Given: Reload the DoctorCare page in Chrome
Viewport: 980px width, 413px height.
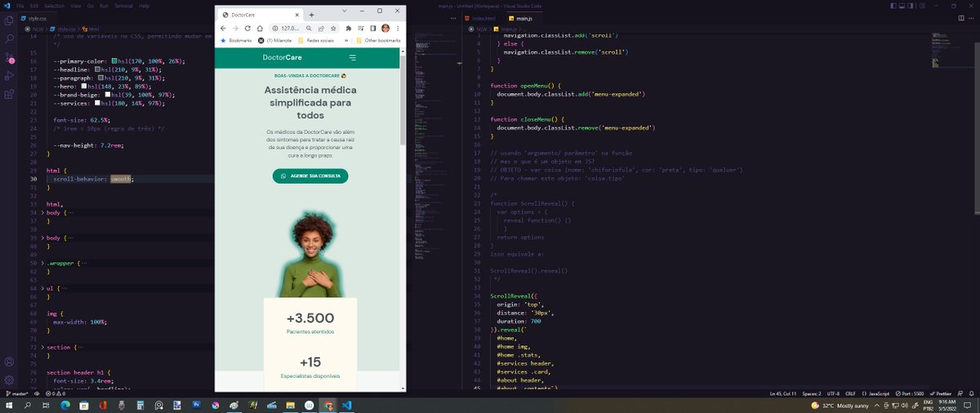Looking at the screenshot, I should point(248,28).
